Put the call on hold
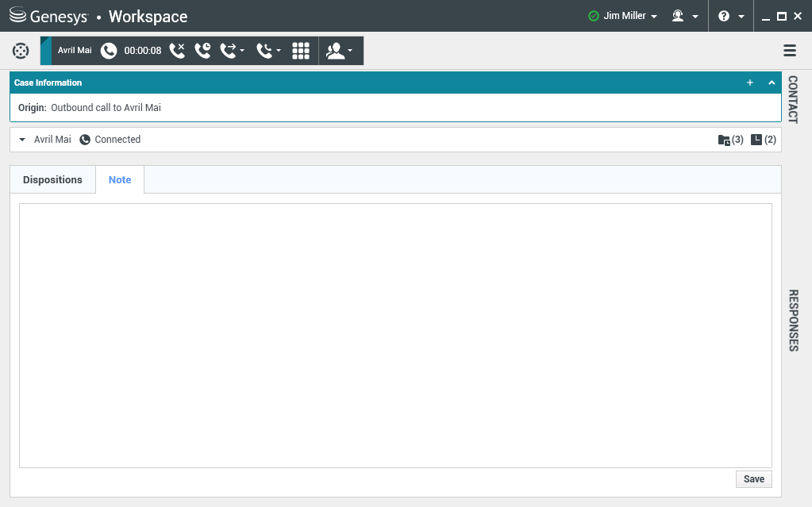The height and width of the screenshot is (507, 812). 202,50
